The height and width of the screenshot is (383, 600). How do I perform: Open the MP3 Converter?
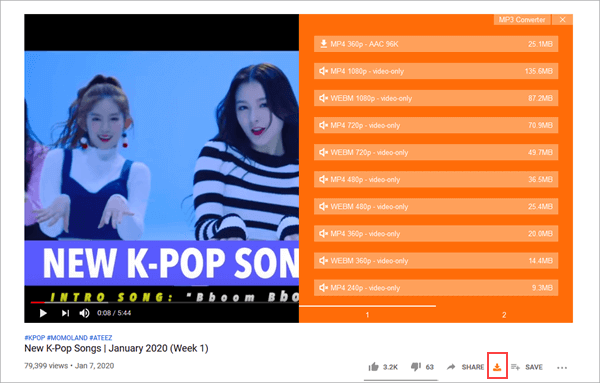point(522,20)
